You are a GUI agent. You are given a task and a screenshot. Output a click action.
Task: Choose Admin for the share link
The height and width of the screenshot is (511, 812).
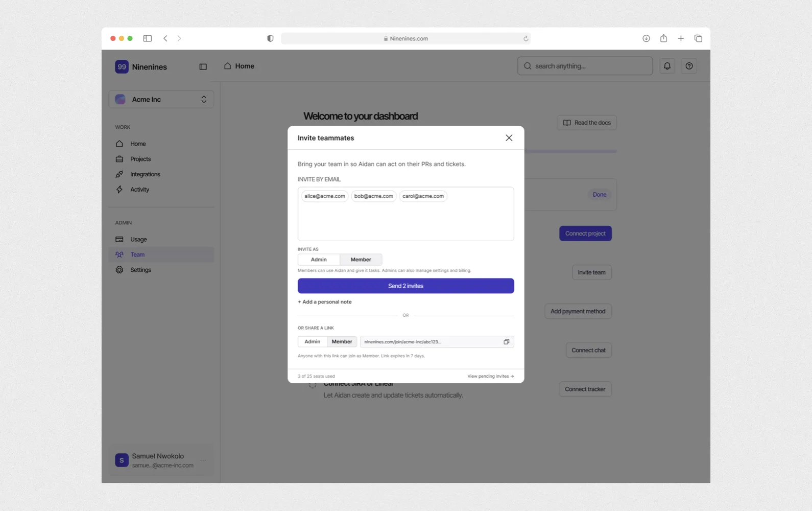tap(313, 342)
